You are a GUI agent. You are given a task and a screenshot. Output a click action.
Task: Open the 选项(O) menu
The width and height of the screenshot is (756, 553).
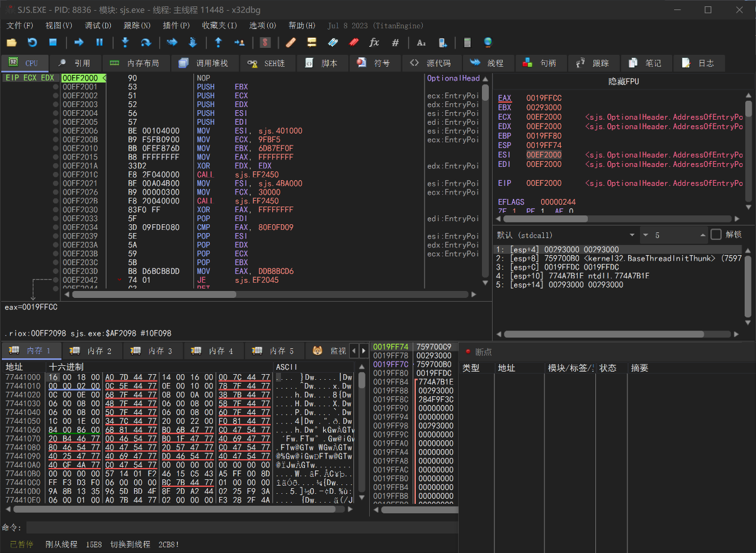263,26
